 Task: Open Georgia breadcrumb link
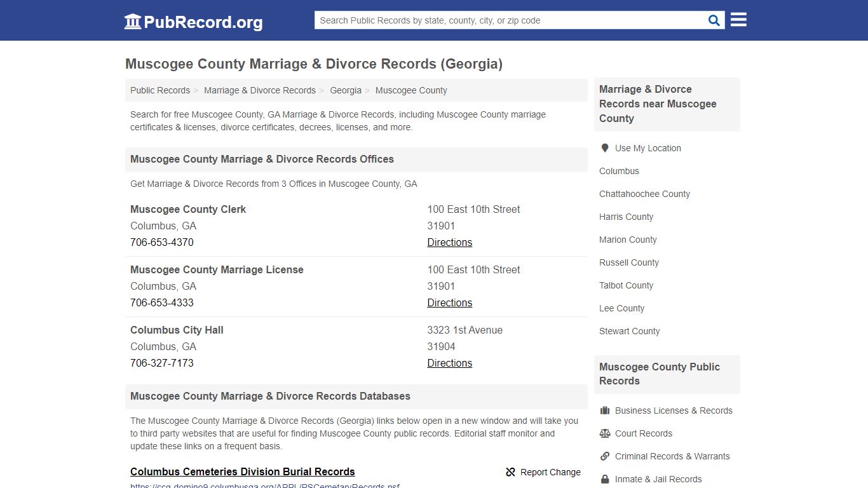tap(346, 90)
